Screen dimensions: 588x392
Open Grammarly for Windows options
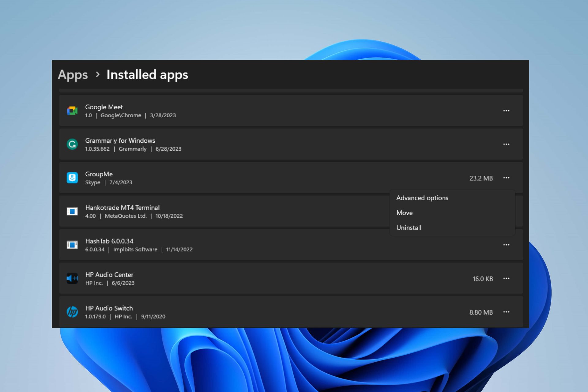pos(507,144)
